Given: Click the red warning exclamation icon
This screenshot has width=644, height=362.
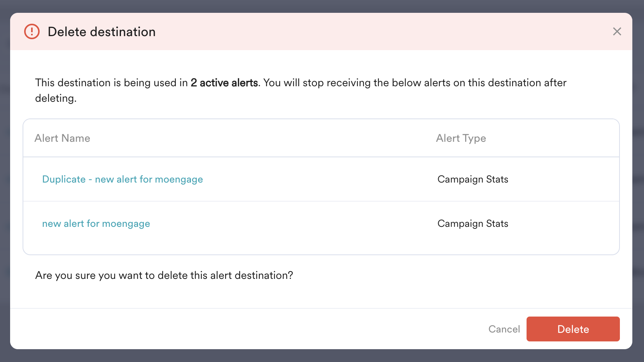Looking at the screenshot, I should pyautogui.click(x=32, y=31).
